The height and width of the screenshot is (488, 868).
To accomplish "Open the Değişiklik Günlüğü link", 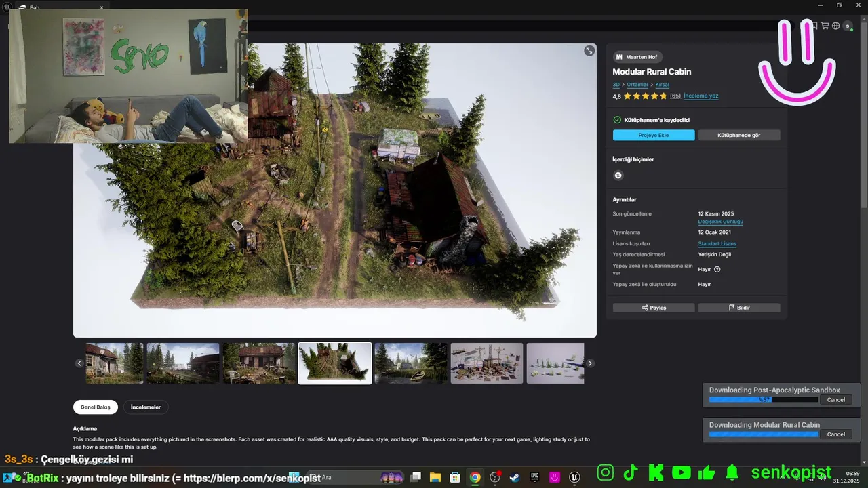I will coord(721,222).
